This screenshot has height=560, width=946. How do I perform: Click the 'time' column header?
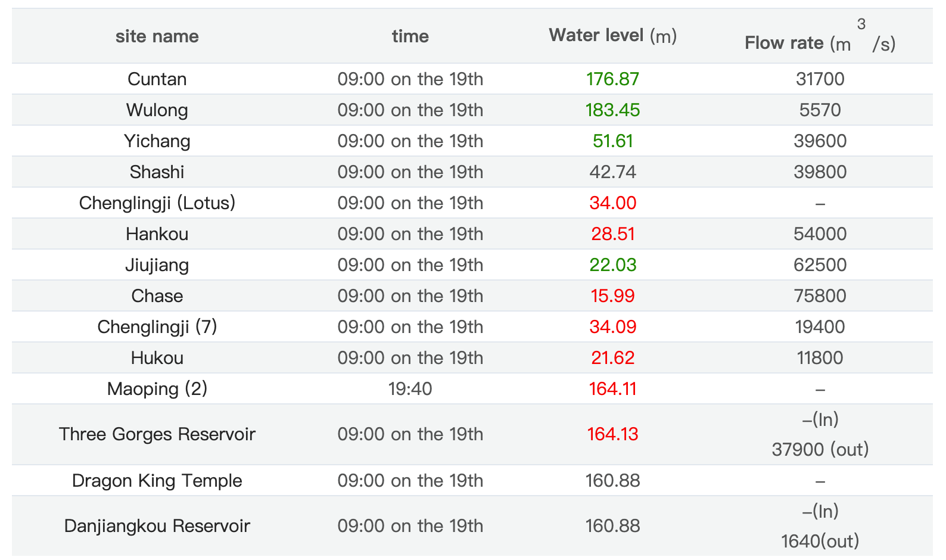(410, 36)
